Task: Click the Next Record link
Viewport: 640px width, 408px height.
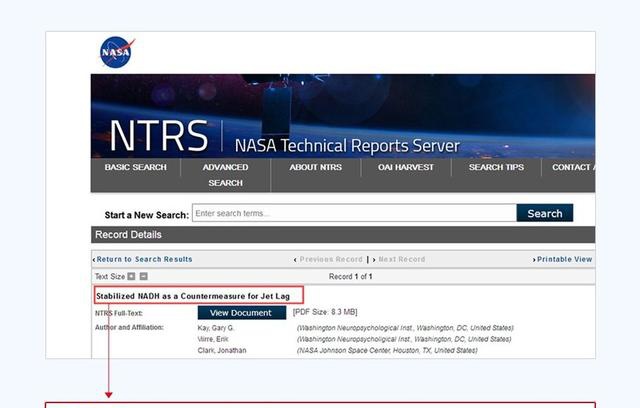Action: [x=402, y=259]
